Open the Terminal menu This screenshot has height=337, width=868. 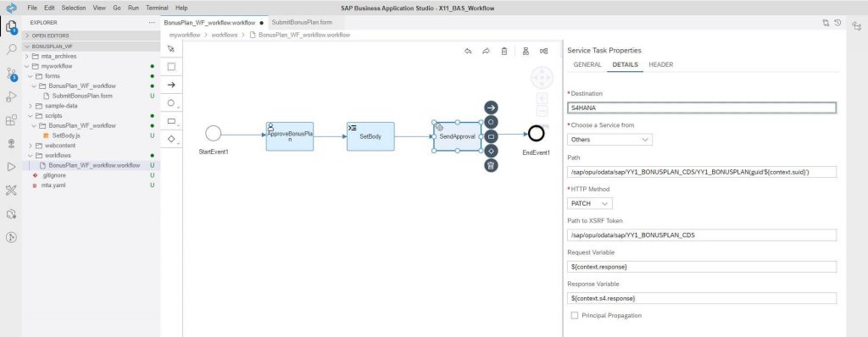coord(157,8)
